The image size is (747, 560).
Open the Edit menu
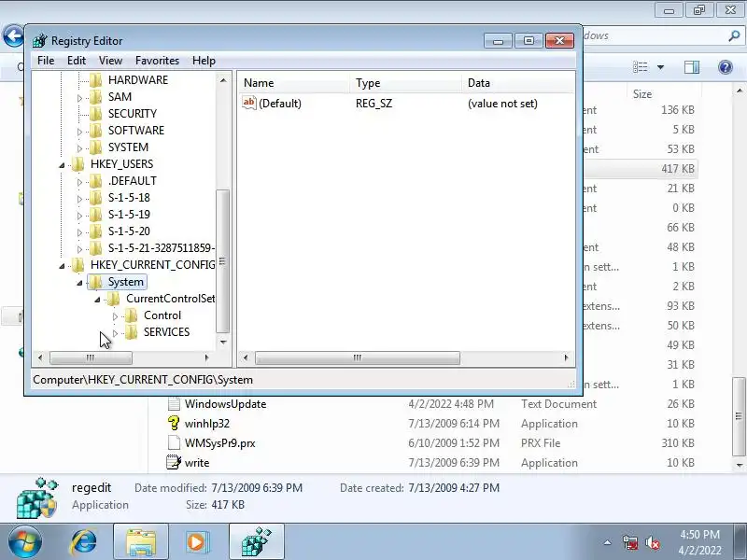tap(77, 61)
